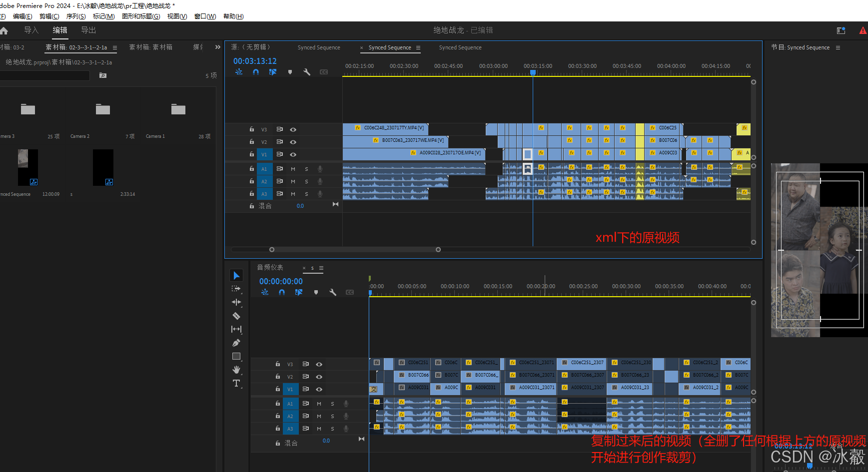Adjust upper timeline horizontal zoom scrollbar
The image size is (868, 472).
pyautogui.click(x=355, y=249)
